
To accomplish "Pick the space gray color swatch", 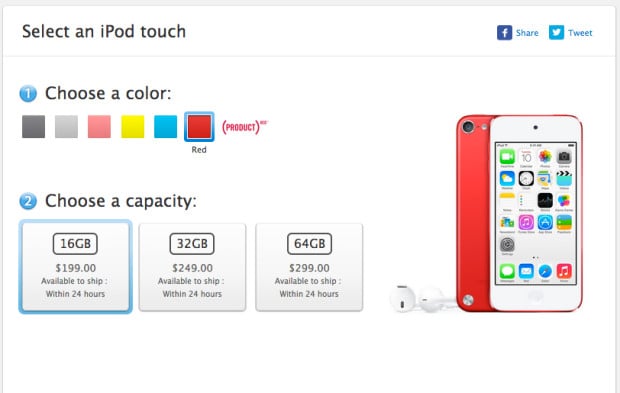I will tap(34, 127).
